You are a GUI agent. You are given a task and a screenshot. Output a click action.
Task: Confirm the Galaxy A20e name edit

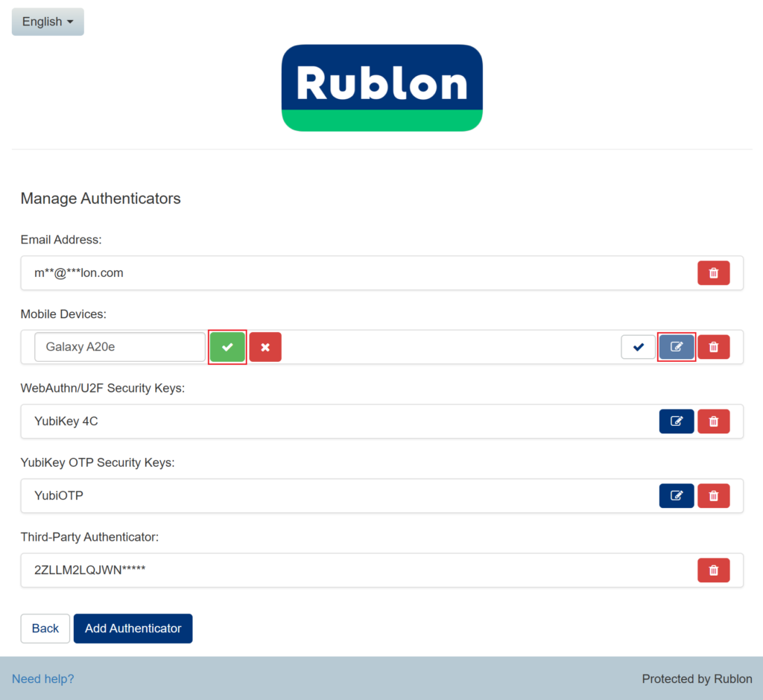click(x=227, y=347)
